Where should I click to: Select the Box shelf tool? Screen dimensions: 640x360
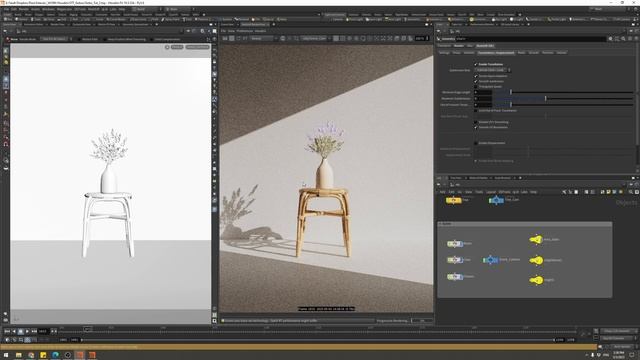coord(8,19)
